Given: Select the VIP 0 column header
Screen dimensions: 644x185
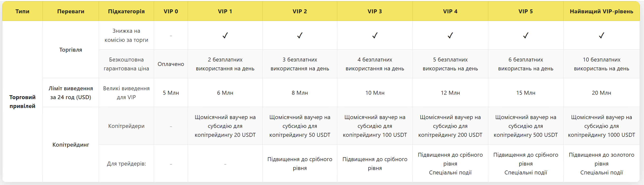Looking at the screenshot, I should (171, 11).
